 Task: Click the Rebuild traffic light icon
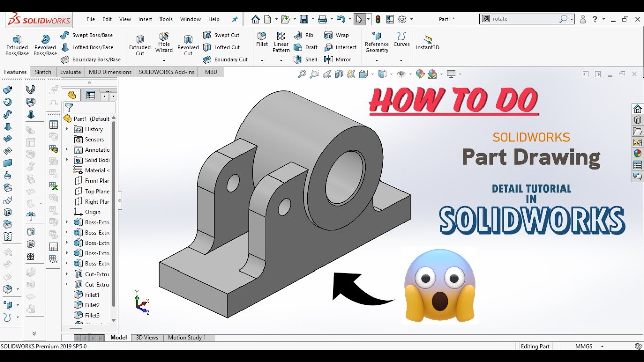tap(378, 19)
